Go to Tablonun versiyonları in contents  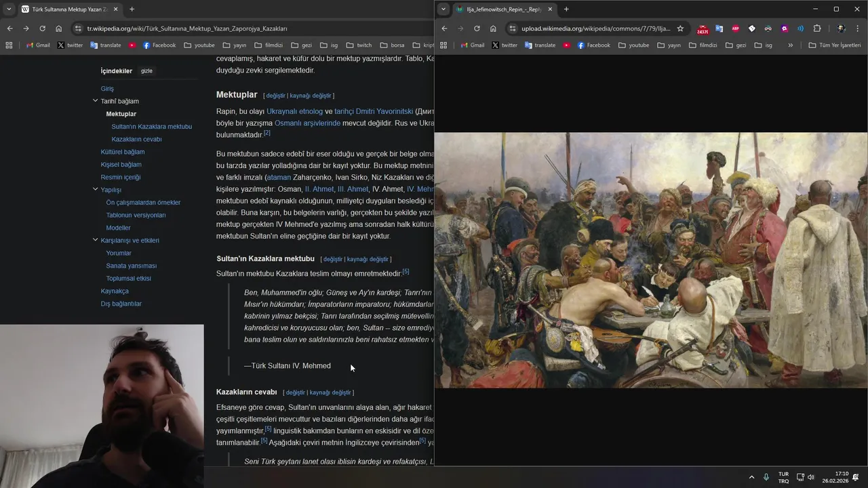136,215
